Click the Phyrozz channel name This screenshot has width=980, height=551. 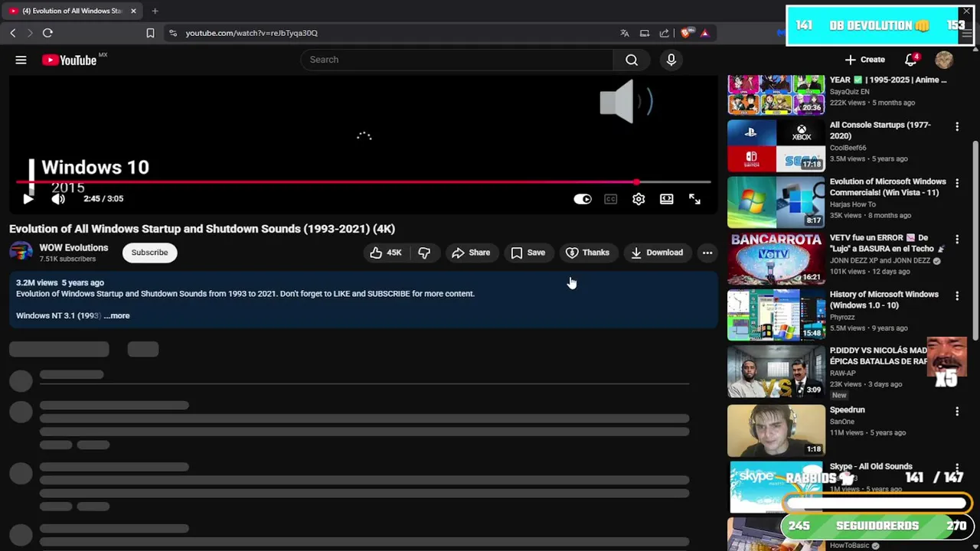tap(842, 317)
